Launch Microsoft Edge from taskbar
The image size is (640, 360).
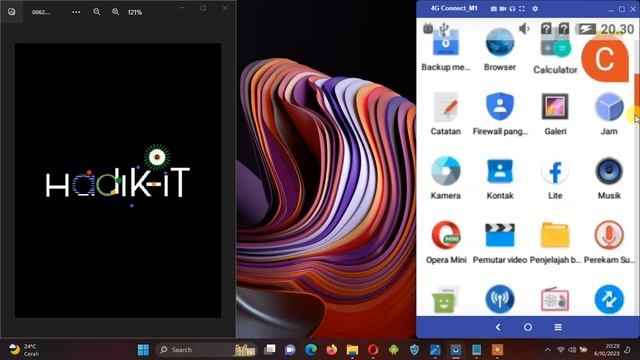pos(311,350)
